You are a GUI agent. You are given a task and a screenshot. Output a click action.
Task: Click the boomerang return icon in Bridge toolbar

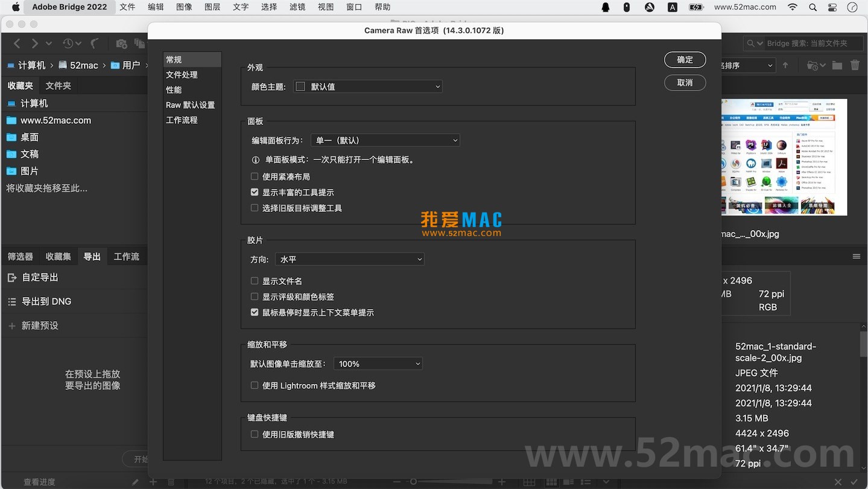pos(95,43)
